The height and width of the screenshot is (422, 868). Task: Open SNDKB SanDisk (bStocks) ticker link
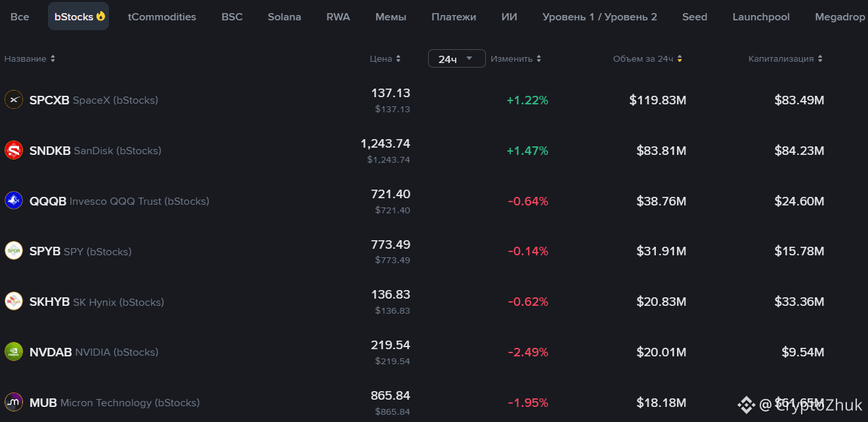[x=95, y=151]
